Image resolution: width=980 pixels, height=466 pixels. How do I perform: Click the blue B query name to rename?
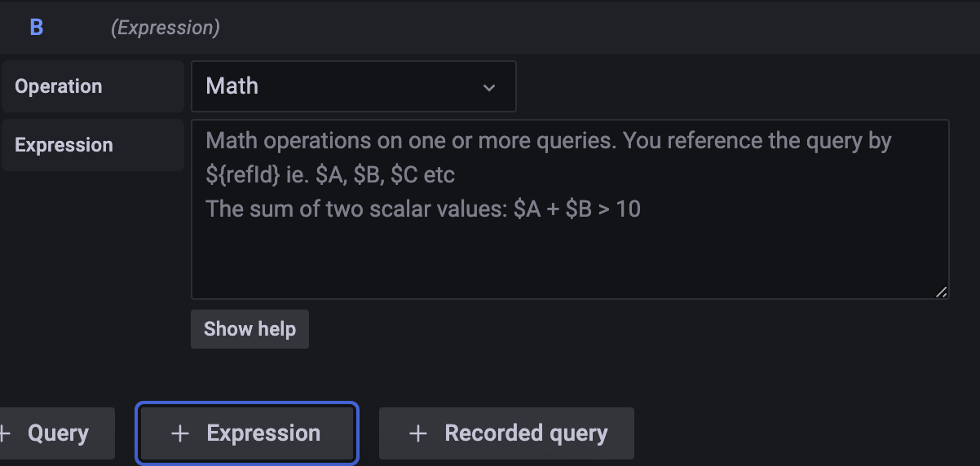pyautogui.click(x=37, y=27)
